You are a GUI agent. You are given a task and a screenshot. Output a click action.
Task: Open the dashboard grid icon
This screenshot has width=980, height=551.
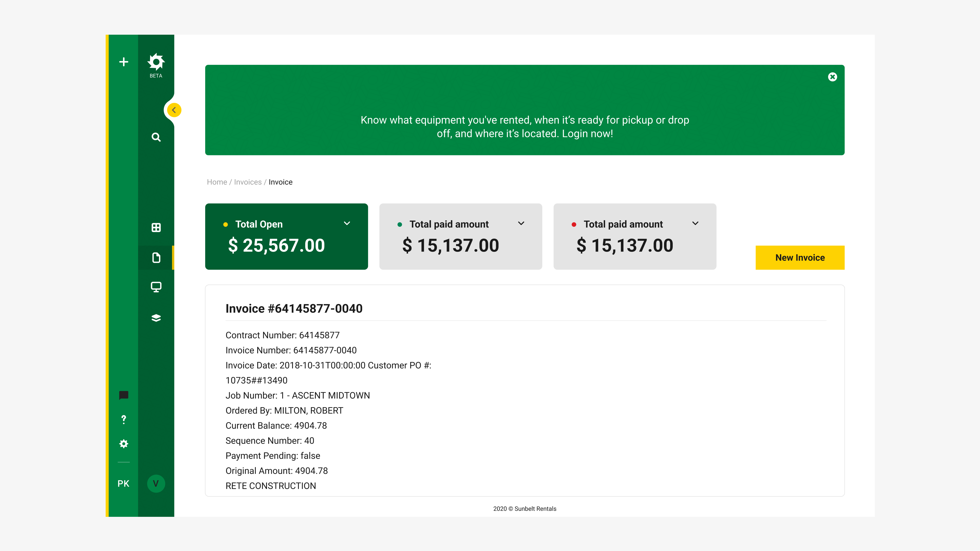pyautogui.click(x=156, y=227)
